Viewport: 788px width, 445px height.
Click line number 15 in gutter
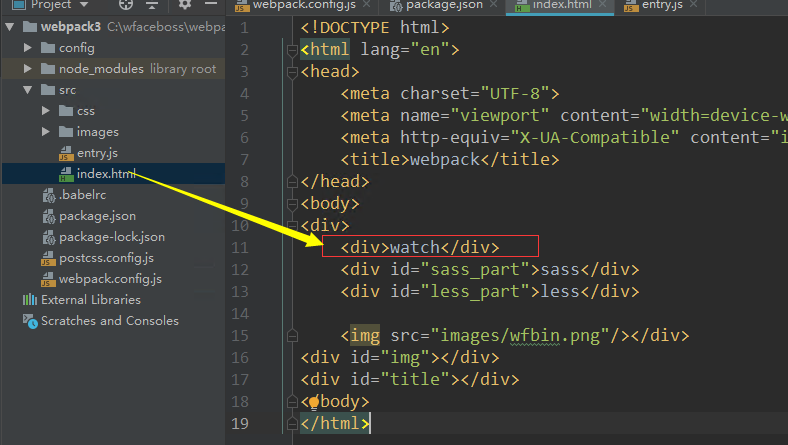click(x=240, y=336)
